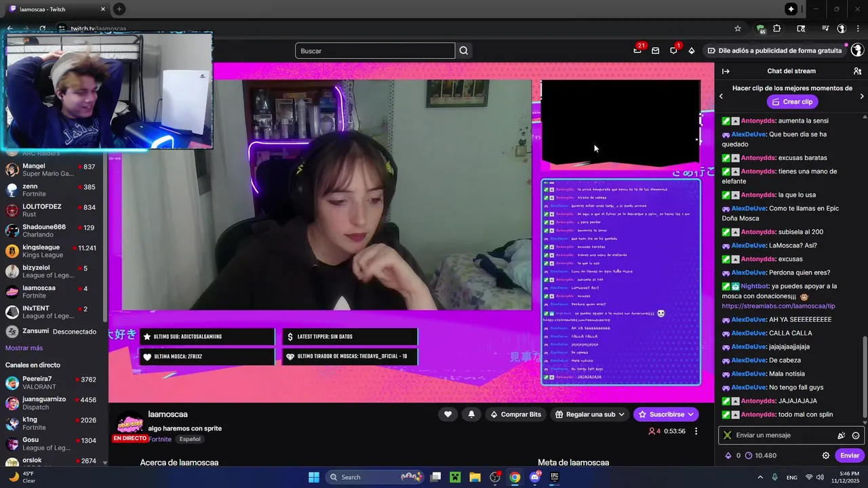Screen dimensions: 868x488
Task: Click the Windows Start button
Action: pos(314,477)
